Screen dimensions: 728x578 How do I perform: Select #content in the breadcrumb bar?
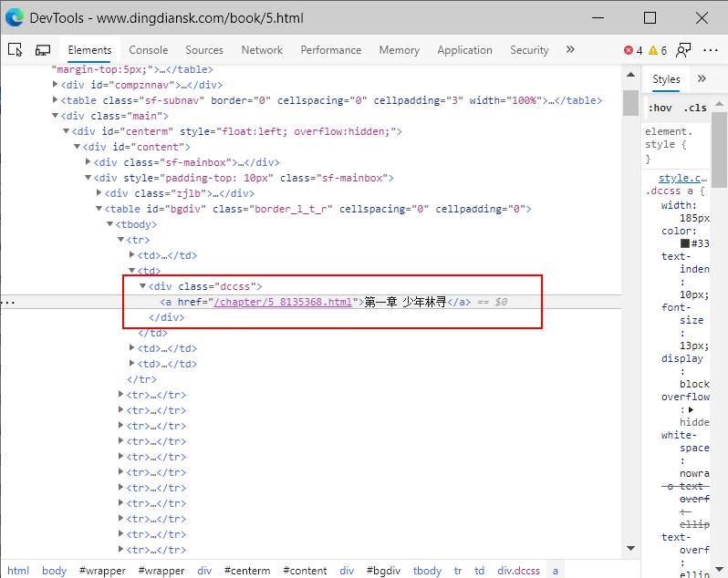[x=305, y=570]
